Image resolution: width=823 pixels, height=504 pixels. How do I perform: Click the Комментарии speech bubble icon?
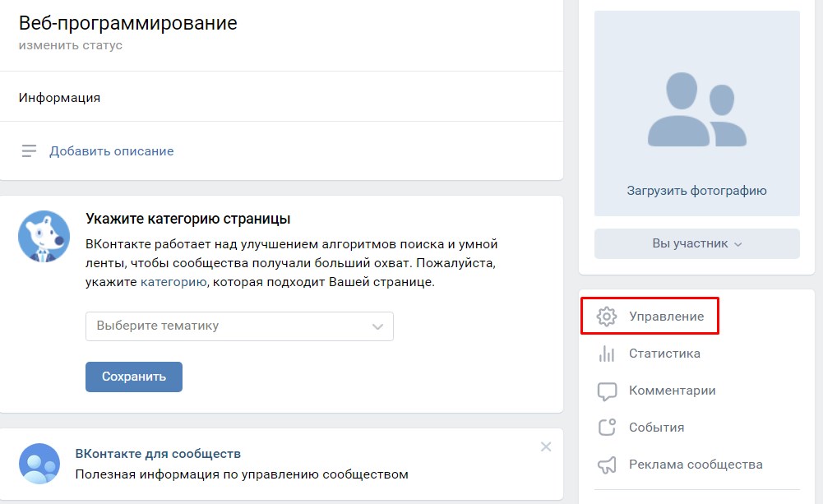pyautogui.click(x=607, y=391)
